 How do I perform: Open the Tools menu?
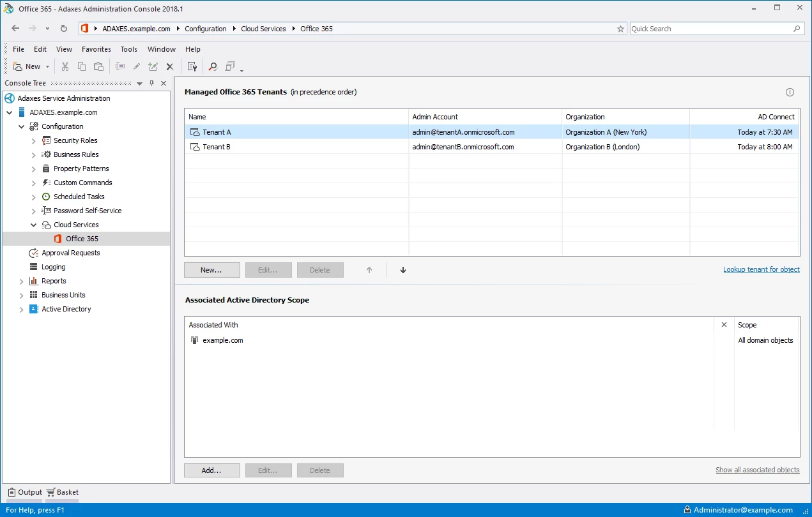coord(128,49)
